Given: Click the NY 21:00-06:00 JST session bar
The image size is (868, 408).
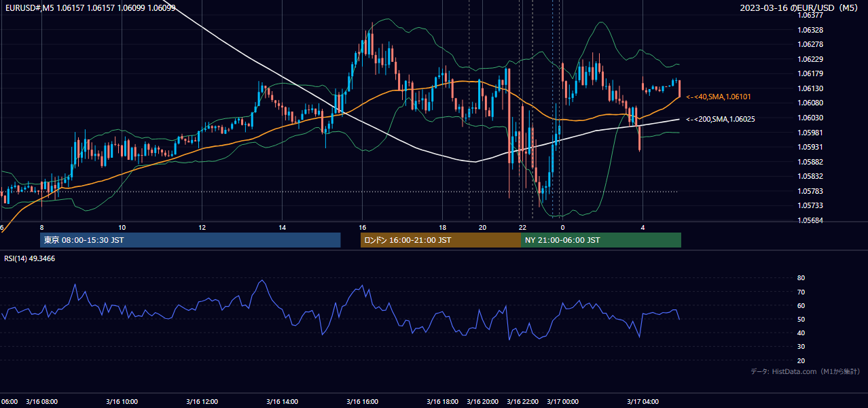Looking at the screenshot, I should point(601,240).
